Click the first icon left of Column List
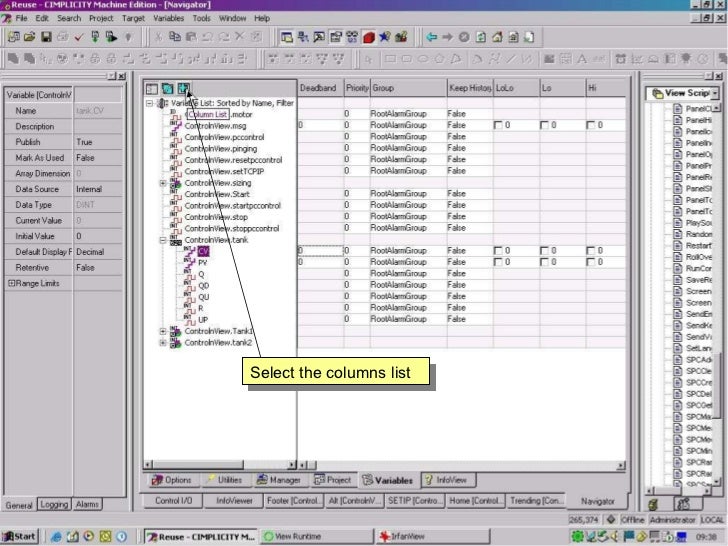The image size is (728, 546). click(152, 88)
